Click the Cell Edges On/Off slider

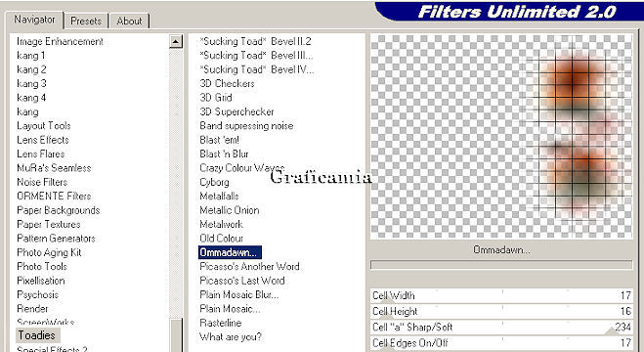coord(501,343)
